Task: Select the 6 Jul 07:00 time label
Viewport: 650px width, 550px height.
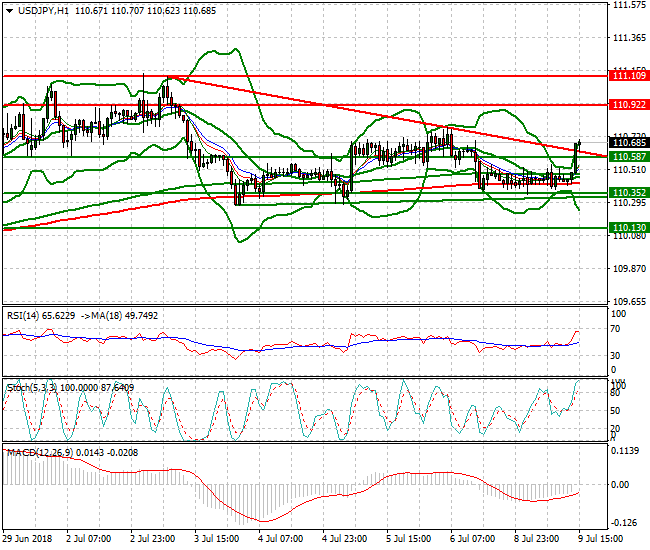Action: coord(473,539)
